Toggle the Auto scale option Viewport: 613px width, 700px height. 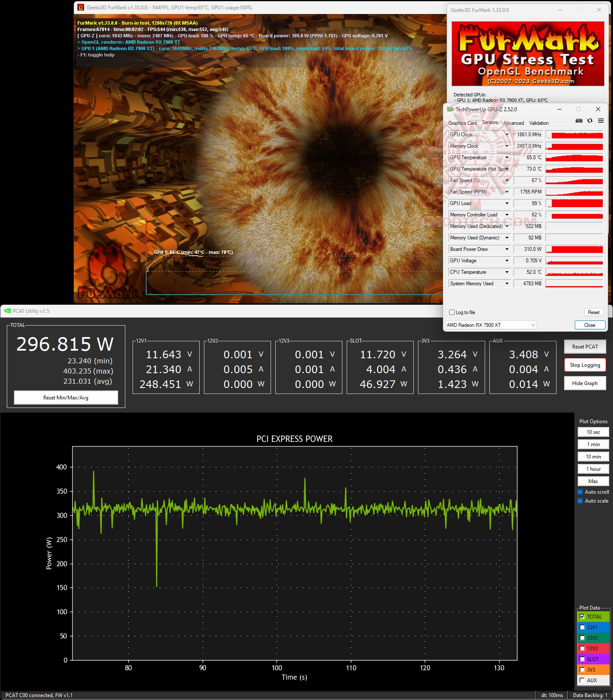pos(580,501)
